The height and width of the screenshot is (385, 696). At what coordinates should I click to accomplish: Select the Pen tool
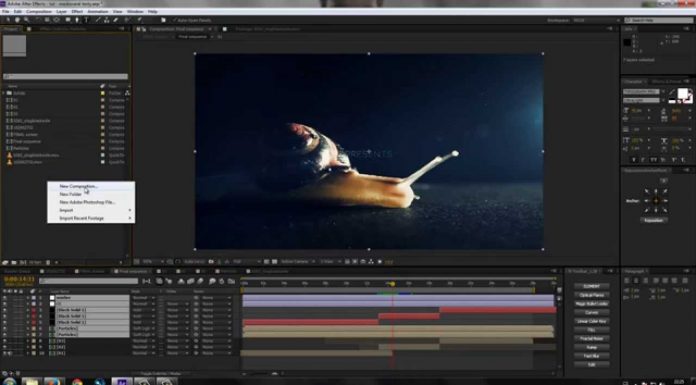point(77,20)
